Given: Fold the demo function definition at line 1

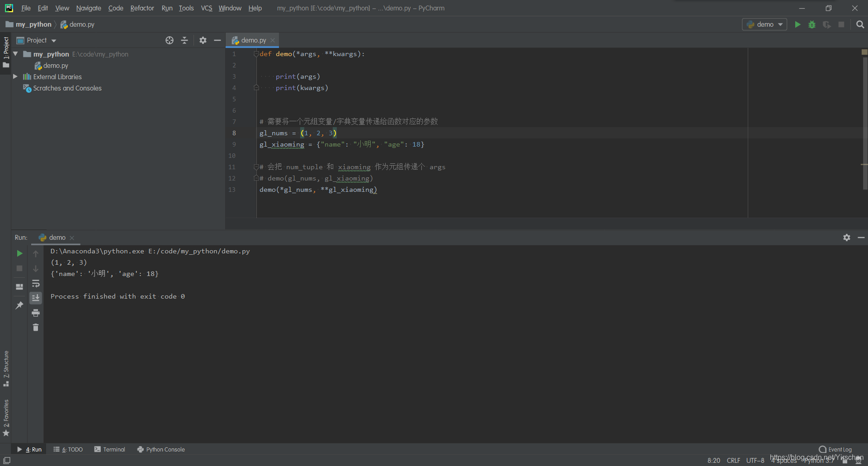Looking at the screenshot, I should (256, 54).
